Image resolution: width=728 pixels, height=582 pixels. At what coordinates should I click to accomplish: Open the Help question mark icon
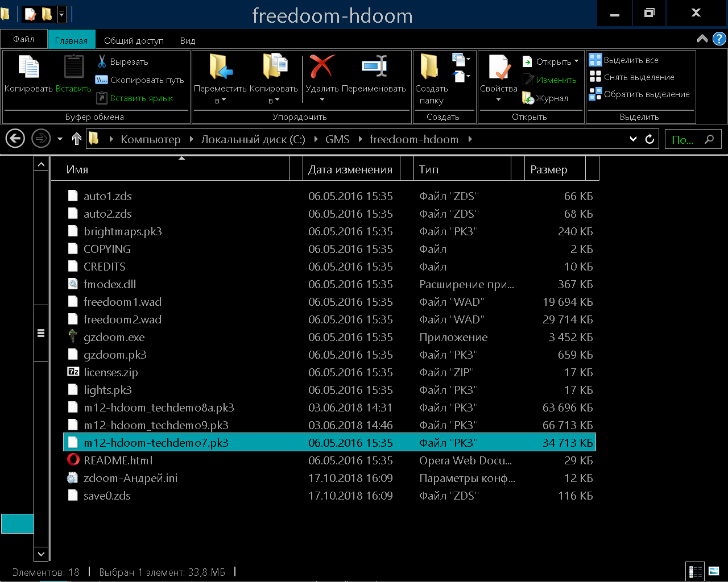(x=719, y=39)
